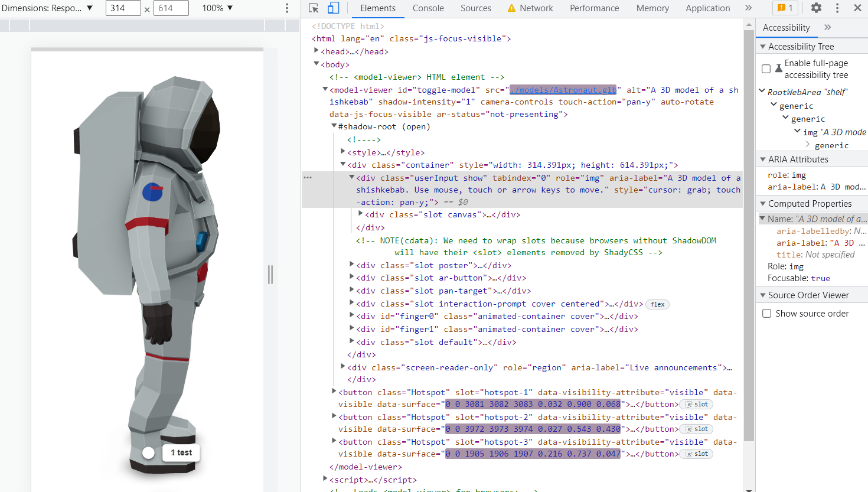Image resolution: width=868 pixels, height=492 pixels.
Task: Click the flex badge on the interaction-prompt div
Action: pyautogui.click(x=657, y=304)
